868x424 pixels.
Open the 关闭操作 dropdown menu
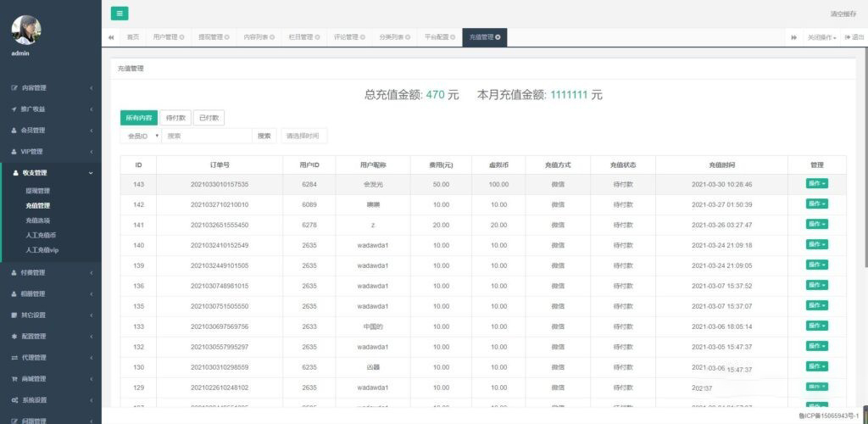tap(821, 37)
